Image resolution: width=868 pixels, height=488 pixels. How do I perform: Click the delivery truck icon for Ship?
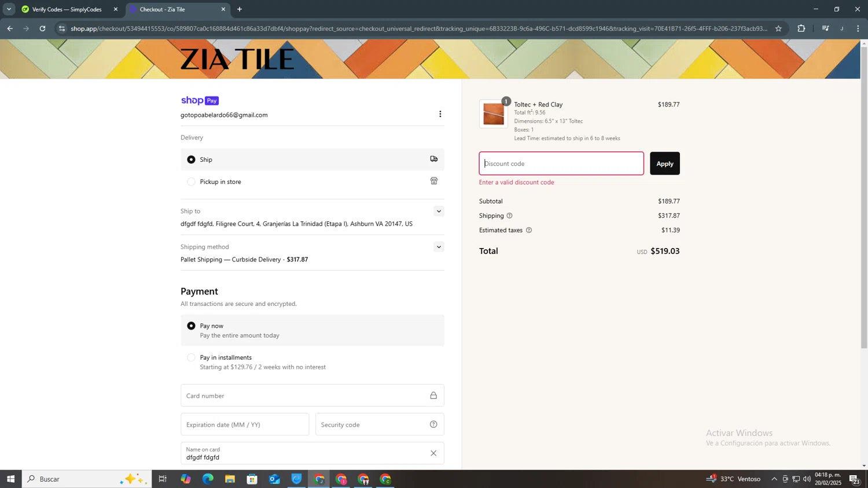[434, 159]
